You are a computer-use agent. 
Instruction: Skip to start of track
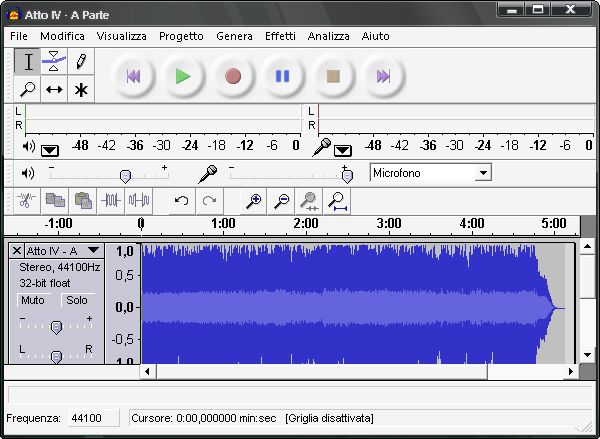(133, 76)
